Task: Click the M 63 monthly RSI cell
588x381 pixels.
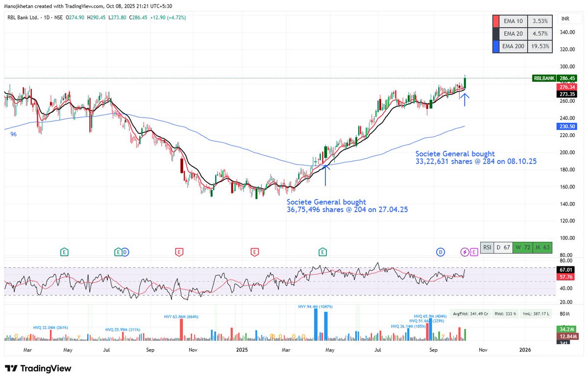Action: pyautogui.click(x=542, y=247)
